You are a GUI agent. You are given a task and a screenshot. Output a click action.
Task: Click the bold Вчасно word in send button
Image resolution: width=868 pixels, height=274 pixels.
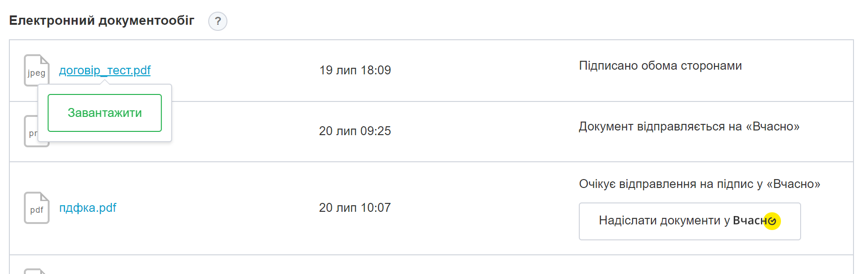[750, 221]
